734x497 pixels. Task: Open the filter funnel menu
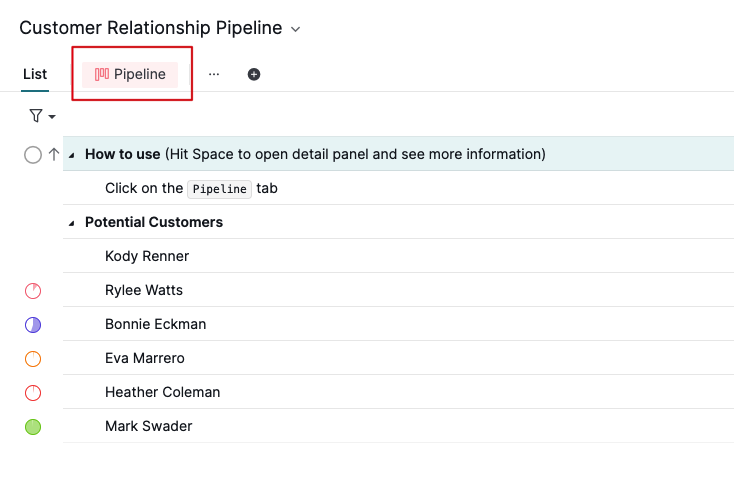point(42,116)
